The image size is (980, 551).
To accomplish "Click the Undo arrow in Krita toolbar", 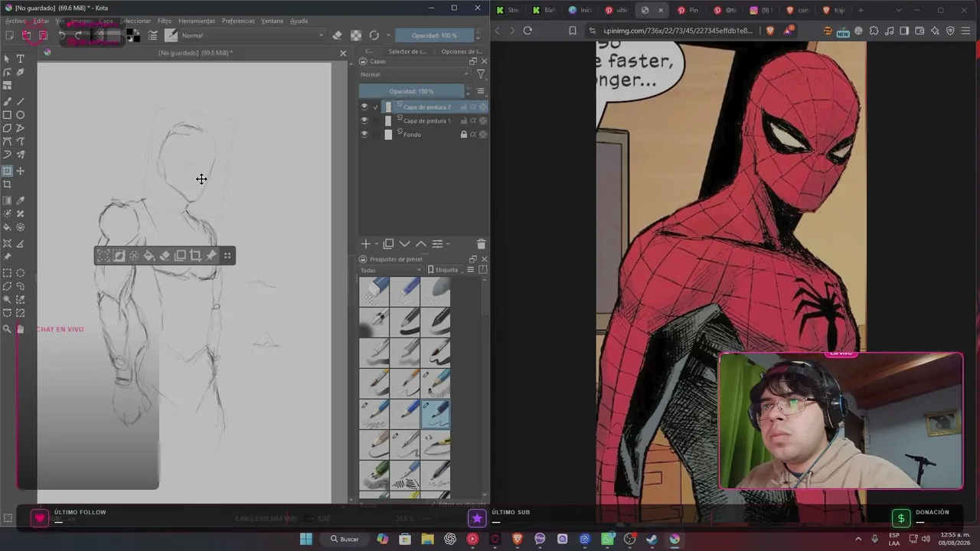I will 62,35.
